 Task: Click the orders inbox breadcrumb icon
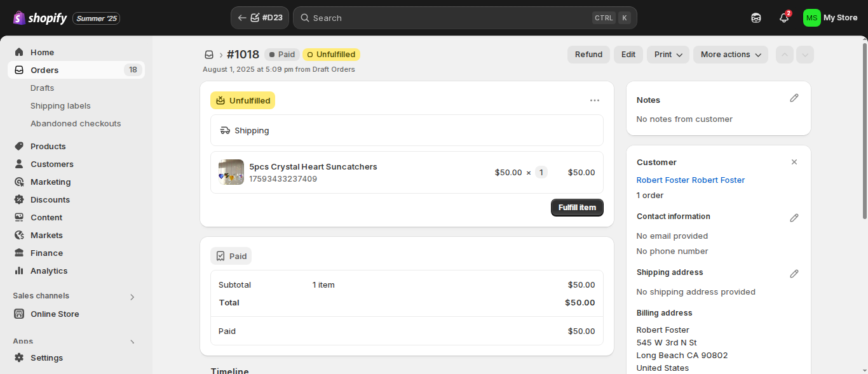point(209,55)
